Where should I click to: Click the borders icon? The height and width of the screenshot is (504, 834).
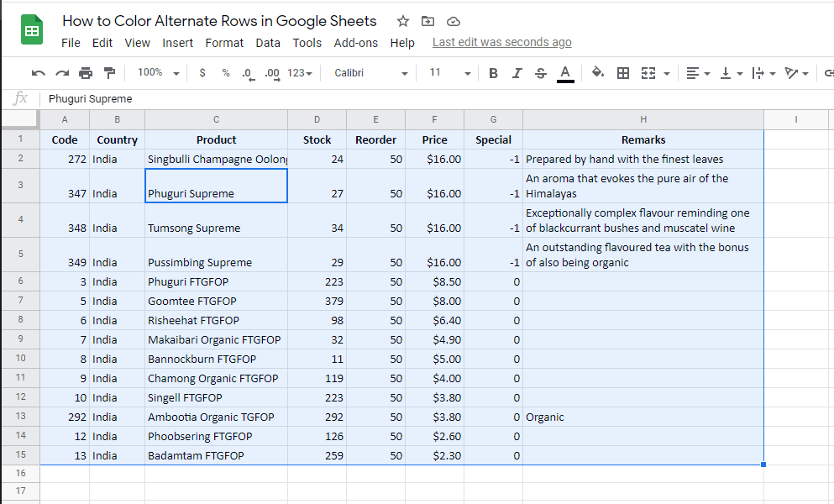[x=622, y=72]
